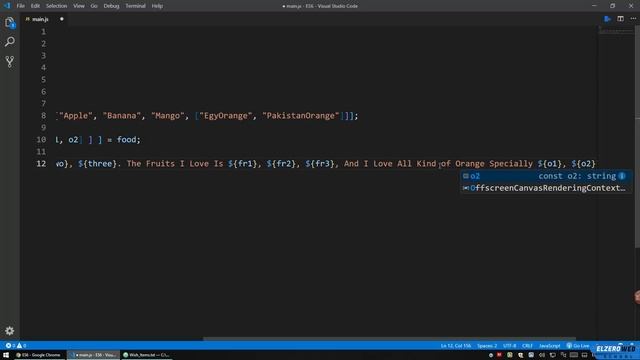Open the Edit menu
Image resolution: width=640 pixels, height=360 pixels.
coord(35,6)
